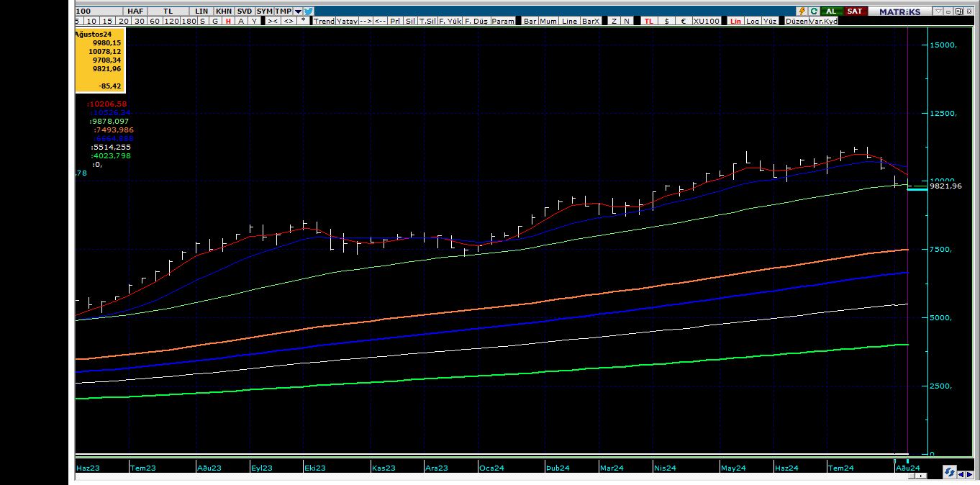
Task: Switch to BarX chart type
Action: [591, 22]
